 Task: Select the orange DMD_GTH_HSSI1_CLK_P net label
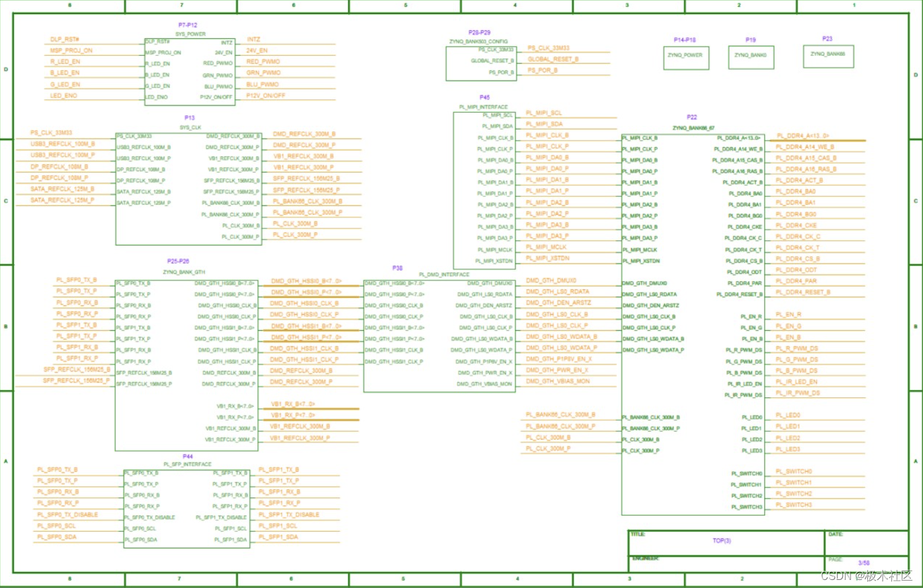(304, 360)
